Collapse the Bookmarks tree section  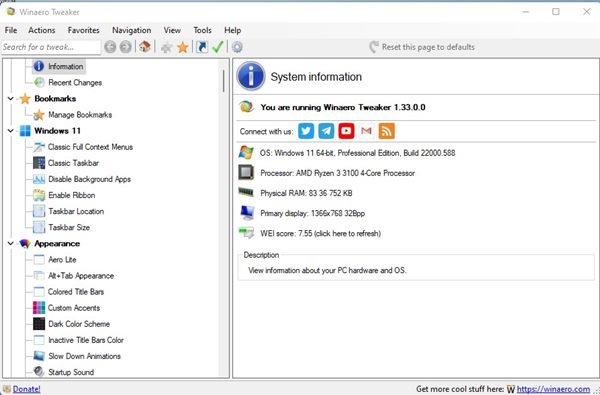(11, 99)
